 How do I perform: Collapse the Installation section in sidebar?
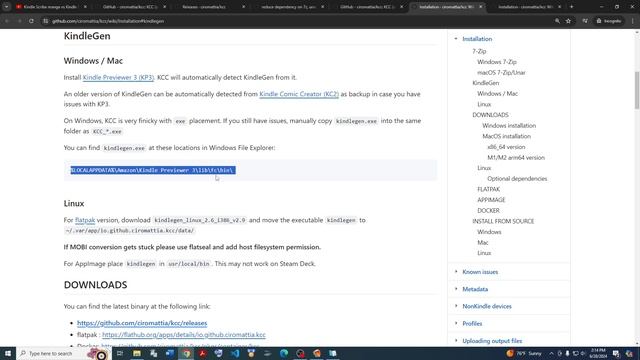point(456,39)
